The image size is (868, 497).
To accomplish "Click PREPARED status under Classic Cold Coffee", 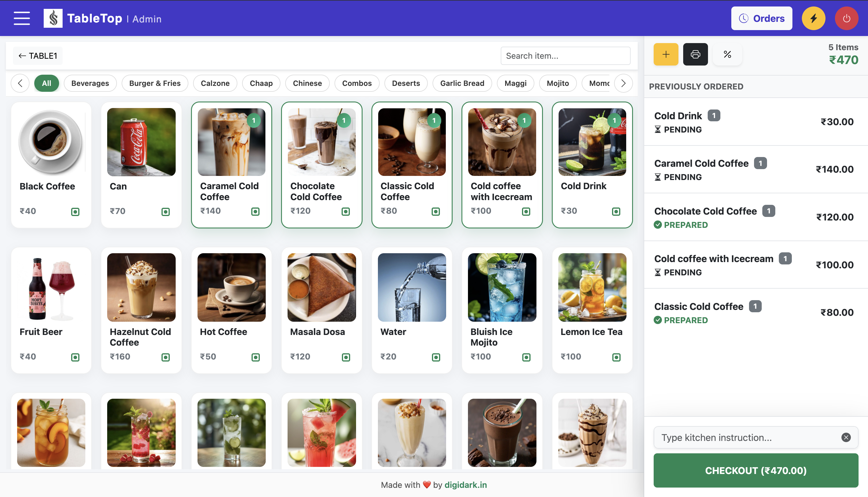I will click(x=681, y=320).
